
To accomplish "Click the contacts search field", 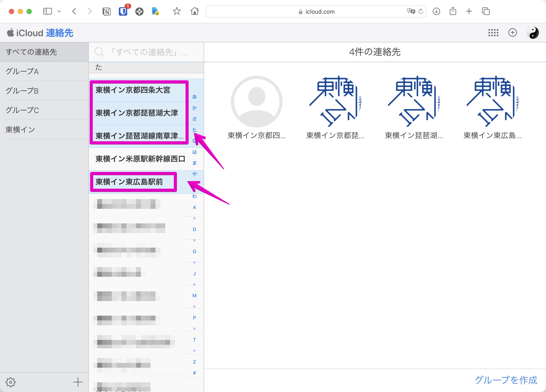I will (x=146, y=52).
